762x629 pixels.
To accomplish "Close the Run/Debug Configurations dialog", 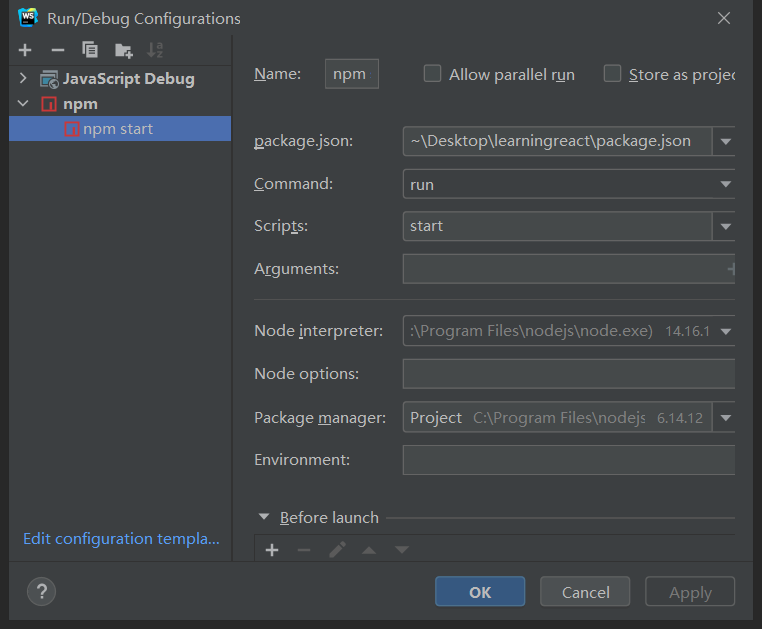I will click(724, 18).
